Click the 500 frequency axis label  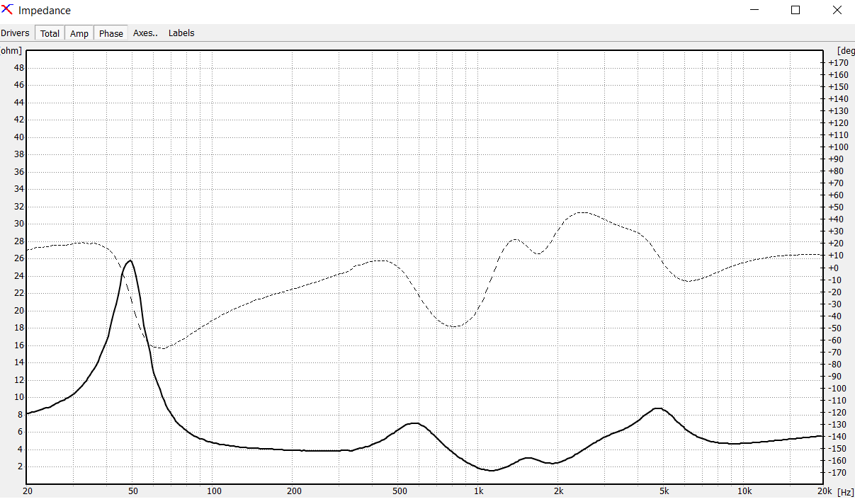(400, 491)
